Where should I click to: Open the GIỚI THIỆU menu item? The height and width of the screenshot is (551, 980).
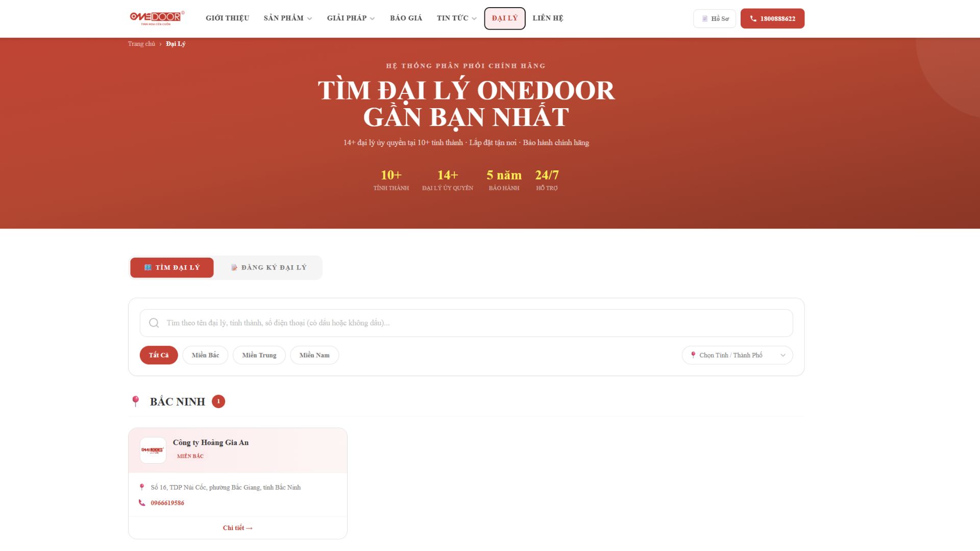[x=227, y=18]
